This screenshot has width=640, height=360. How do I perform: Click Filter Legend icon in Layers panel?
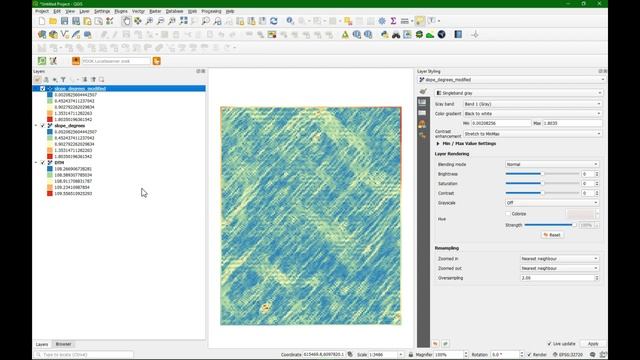(x=63, y=80)
